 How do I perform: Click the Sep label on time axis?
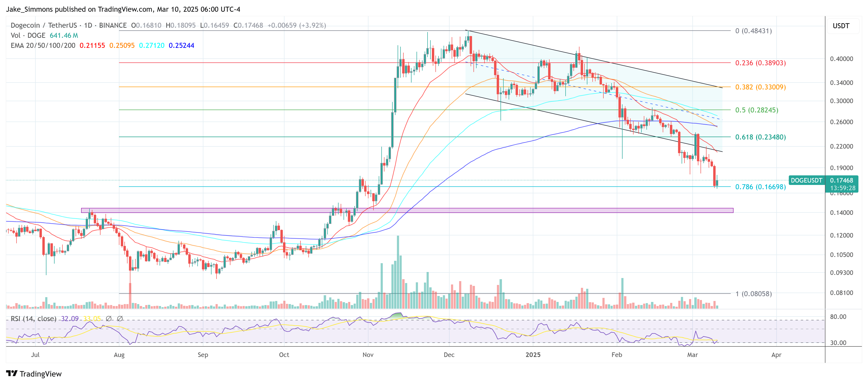203,355
